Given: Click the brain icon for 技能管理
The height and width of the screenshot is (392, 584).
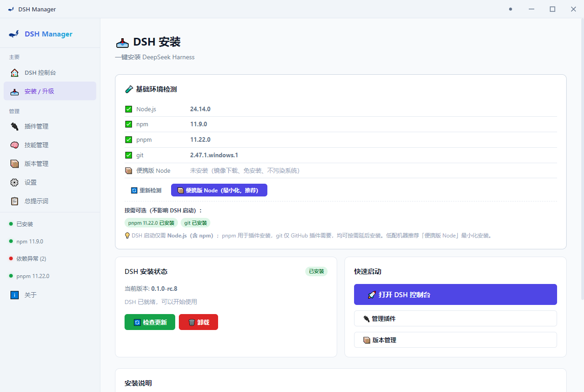Looking at the screenshot, I should click(x=15, y=145).
